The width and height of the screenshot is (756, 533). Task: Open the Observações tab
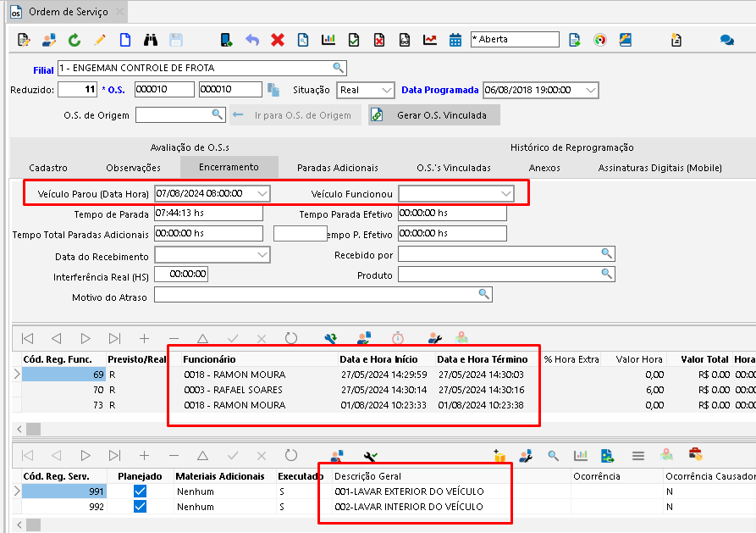[133, 168]
